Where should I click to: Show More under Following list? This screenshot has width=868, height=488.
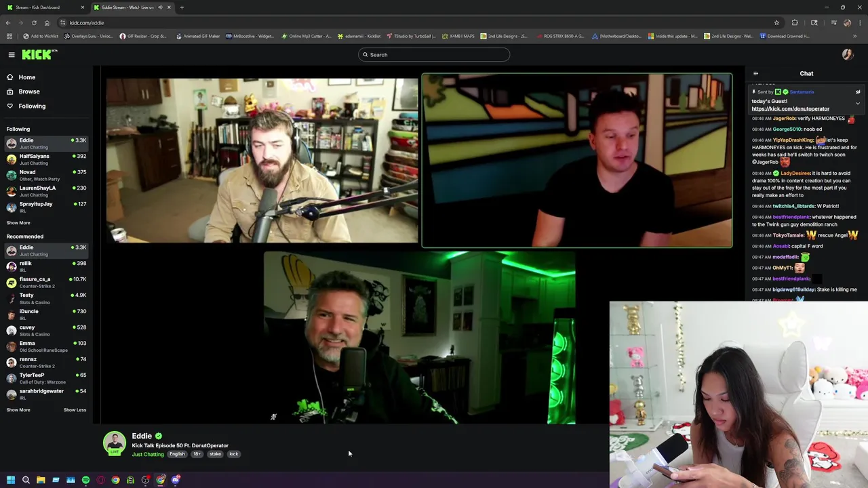(18, 223)
